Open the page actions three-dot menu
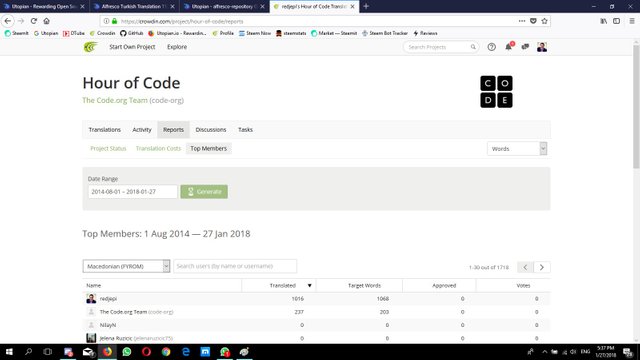The height and width of the screenshot is (360, 640). coord(522,21)
